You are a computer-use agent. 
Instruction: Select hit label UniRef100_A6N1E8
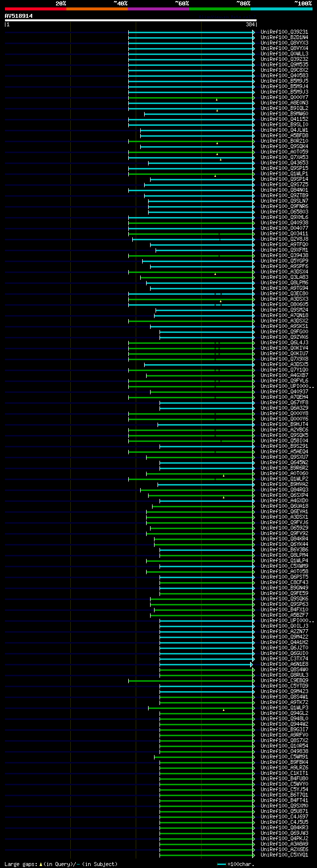point(284,664)
